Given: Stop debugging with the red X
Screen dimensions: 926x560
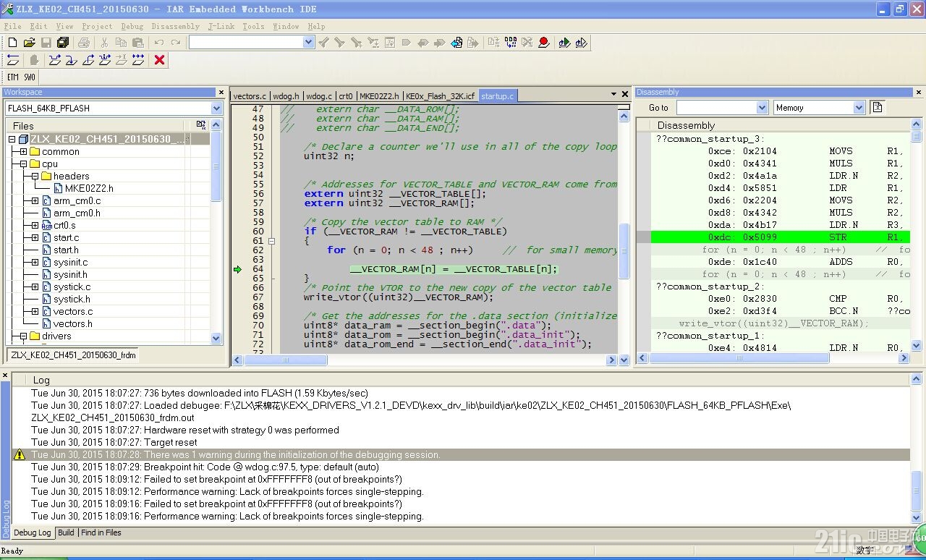Looking at the screenshot, I should click(160, 60).
